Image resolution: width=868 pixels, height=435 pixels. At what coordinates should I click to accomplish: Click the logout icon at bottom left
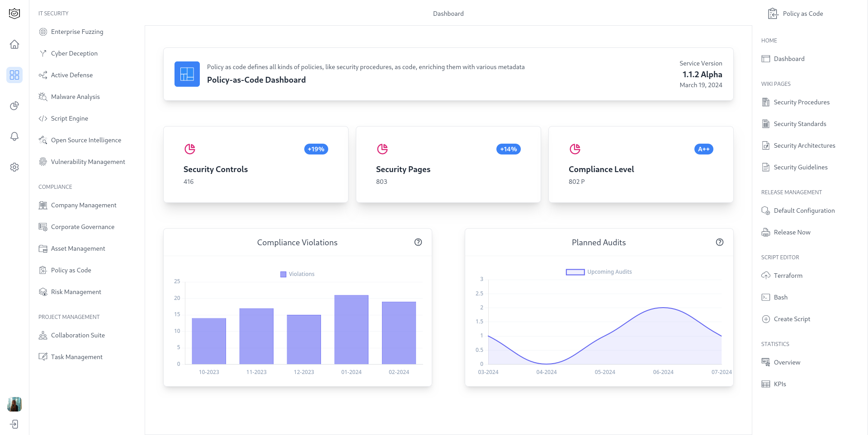pyautogui.click(x=14, y=424)
